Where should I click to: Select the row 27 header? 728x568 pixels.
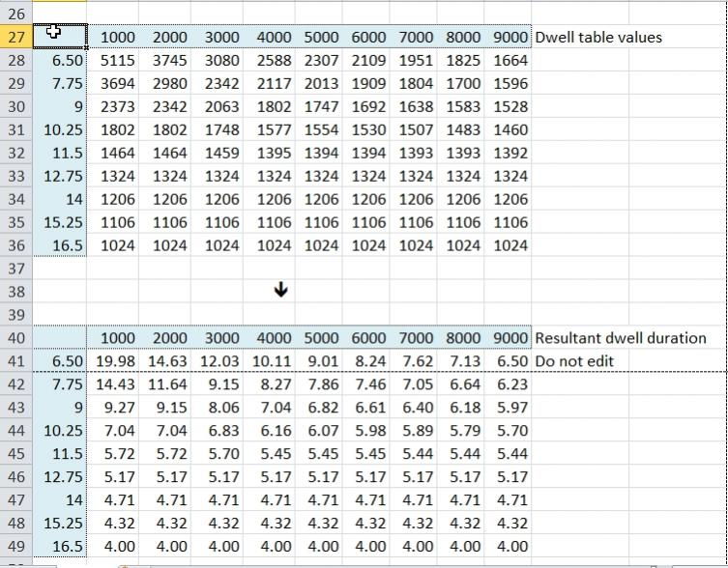(x=15, y=37)
